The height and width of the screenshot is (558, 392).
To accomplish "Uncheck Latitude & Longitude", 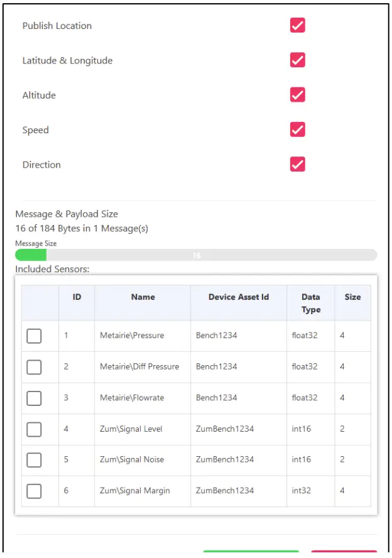I will pos(297,60).
